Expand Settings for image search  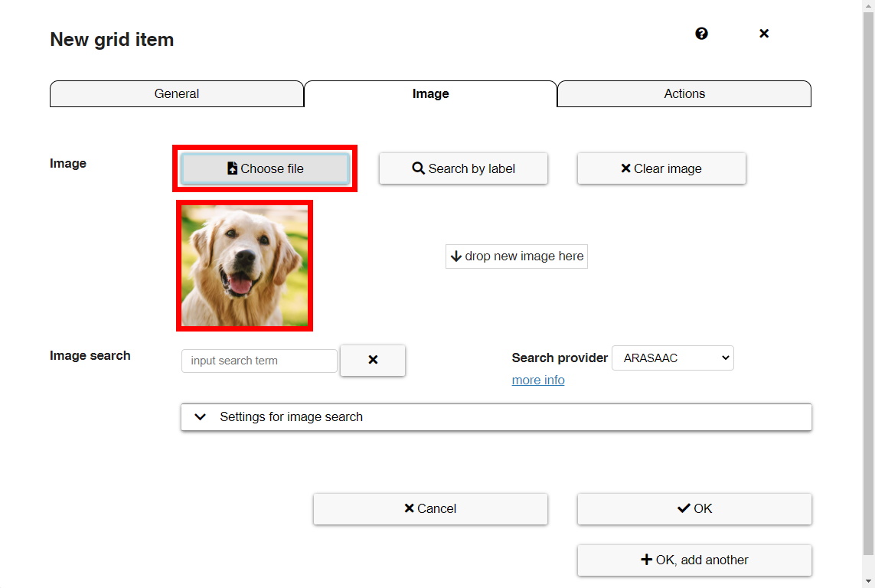(200, 416)
